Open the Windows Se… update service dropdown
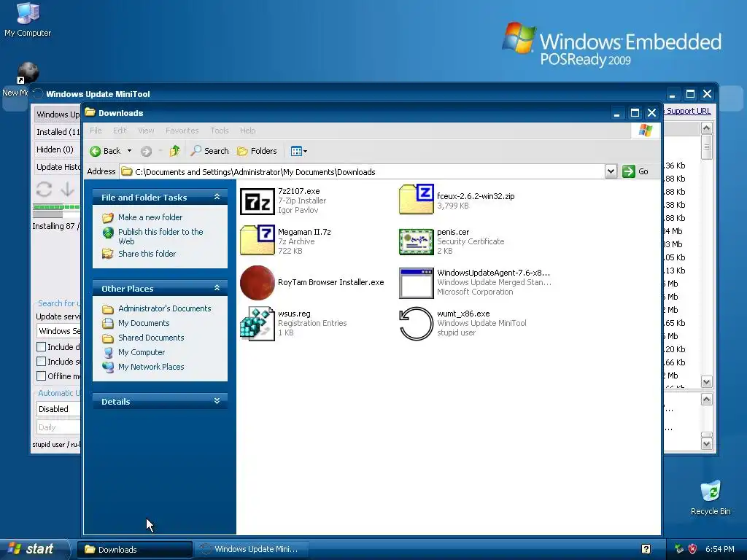Screen dimensions: 747x560 58,331
